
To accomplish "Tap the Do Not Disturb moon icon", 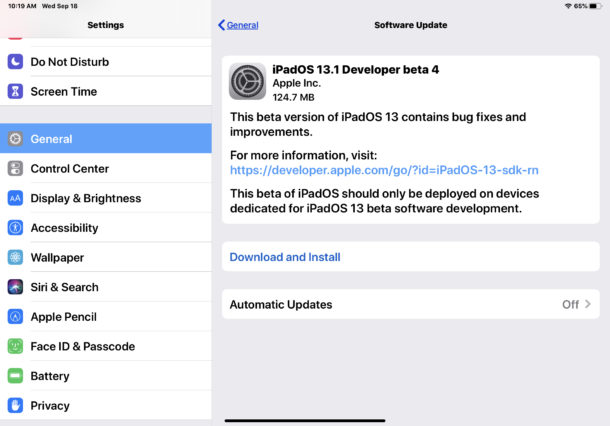I will [x=15, y=61].
